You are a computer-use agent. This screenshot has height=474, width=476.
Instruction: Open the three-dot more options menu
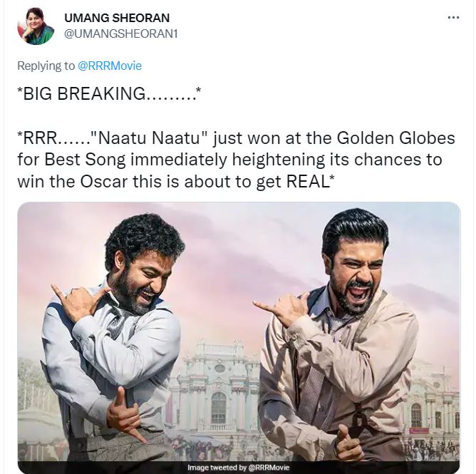pos(453,18)
